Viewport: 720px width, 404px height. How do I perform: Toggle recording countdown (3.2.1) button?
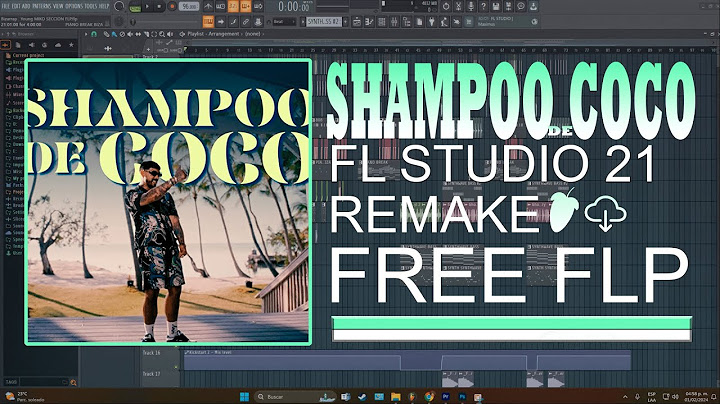233,6
